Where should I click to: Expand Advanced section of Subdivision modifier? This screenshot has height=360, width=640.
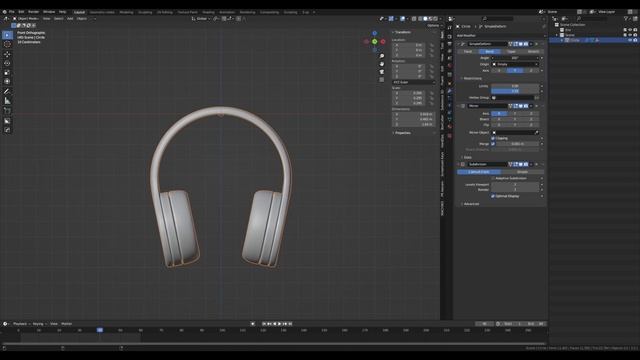470,204
